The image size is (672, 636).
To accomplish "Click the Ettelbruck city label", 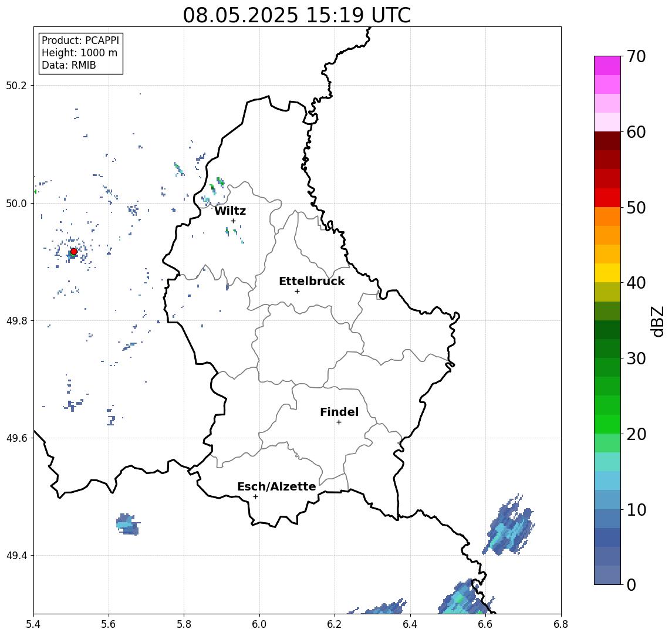I will click(x=312, y=281).
